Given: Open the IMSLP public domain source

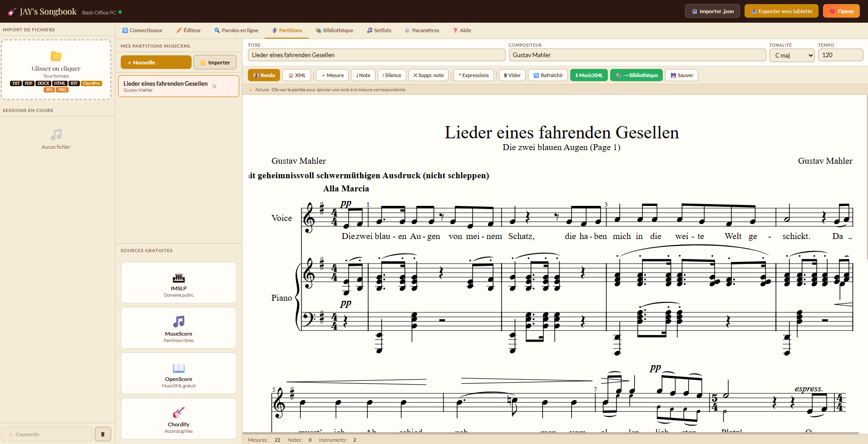Looking at the screenshot, I should [x=178, y=283].
